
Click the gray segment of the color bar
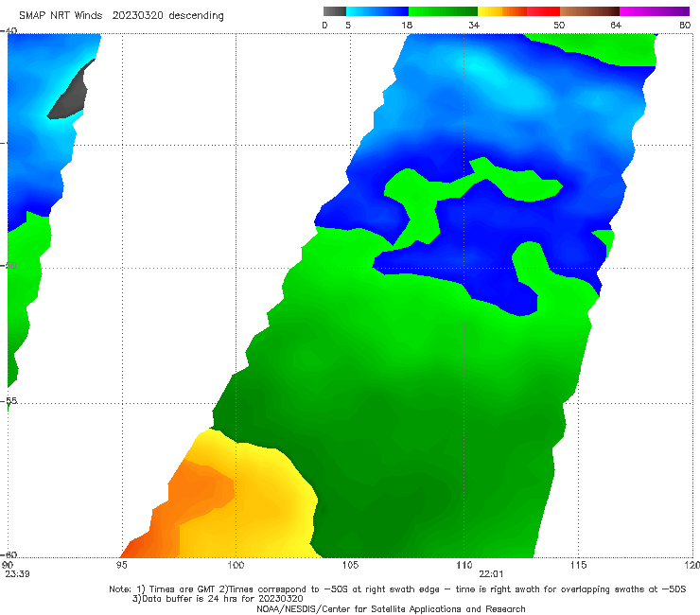click(x=335, y=11)
